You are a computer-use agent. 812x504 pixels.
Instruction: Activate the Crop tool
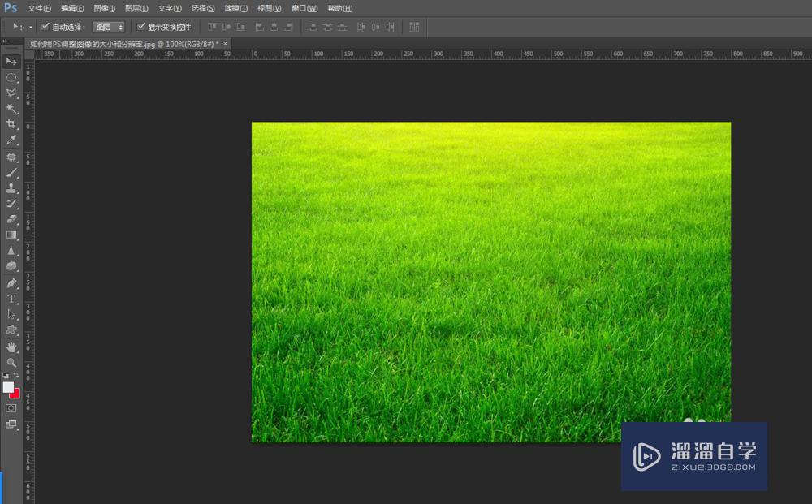coord(11,124)
